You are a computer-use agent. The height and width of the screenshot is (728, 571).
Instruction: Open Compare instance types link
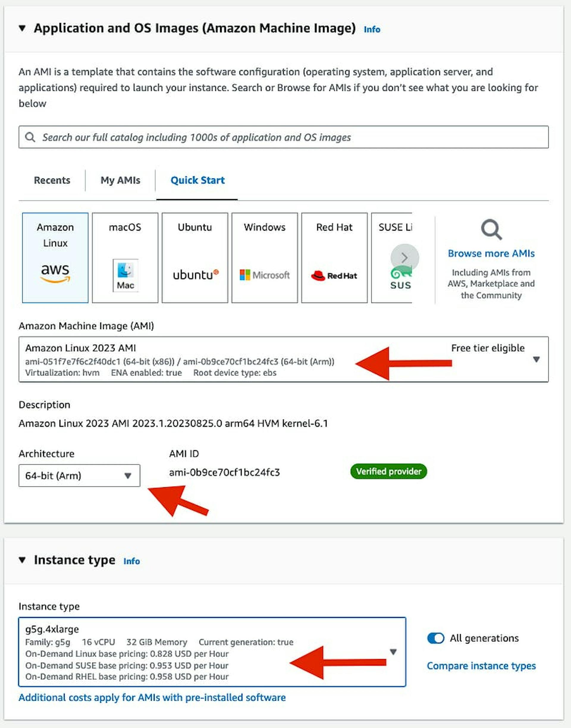[481, 666]
